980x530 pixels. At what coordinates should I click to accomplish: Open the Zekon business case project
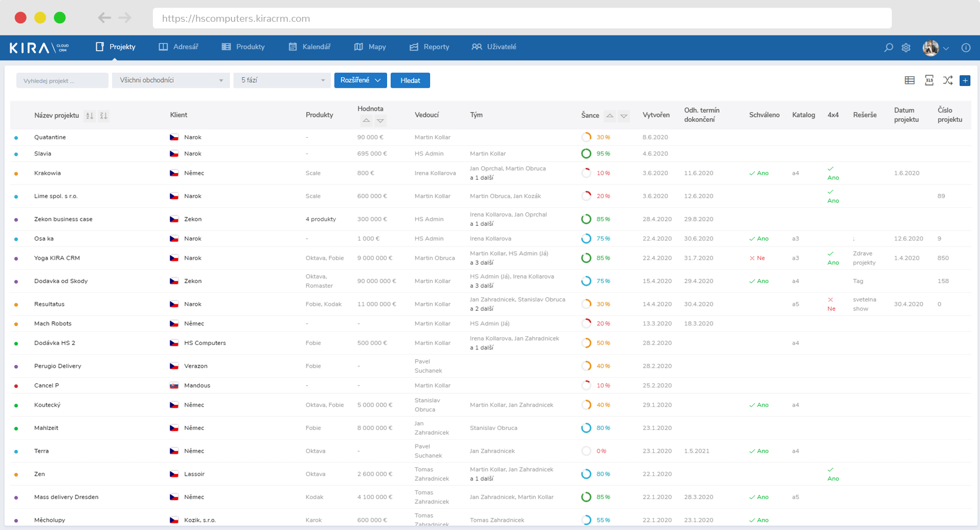tap(63, 219)
